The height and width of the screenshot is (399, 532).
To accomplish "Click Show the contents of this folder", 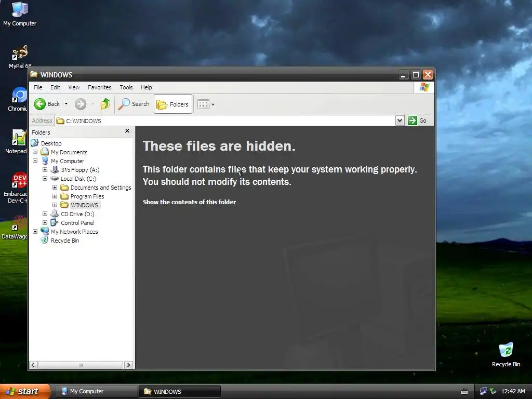I will click(x=189, y=202).
